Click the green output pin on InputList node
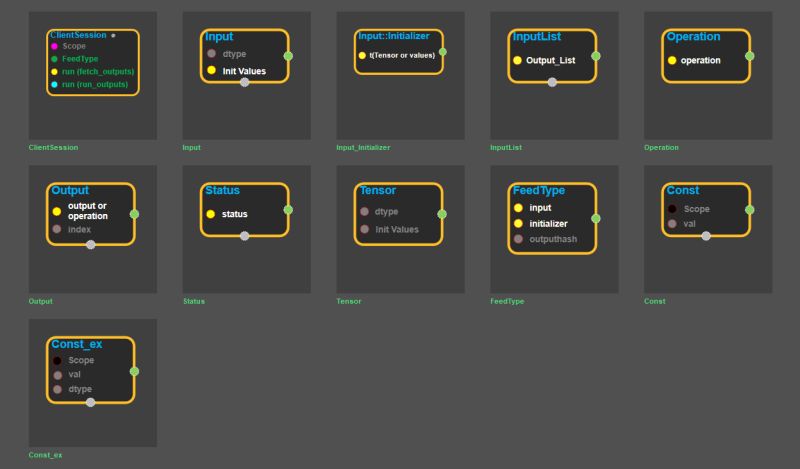 [x=596, y=56]
